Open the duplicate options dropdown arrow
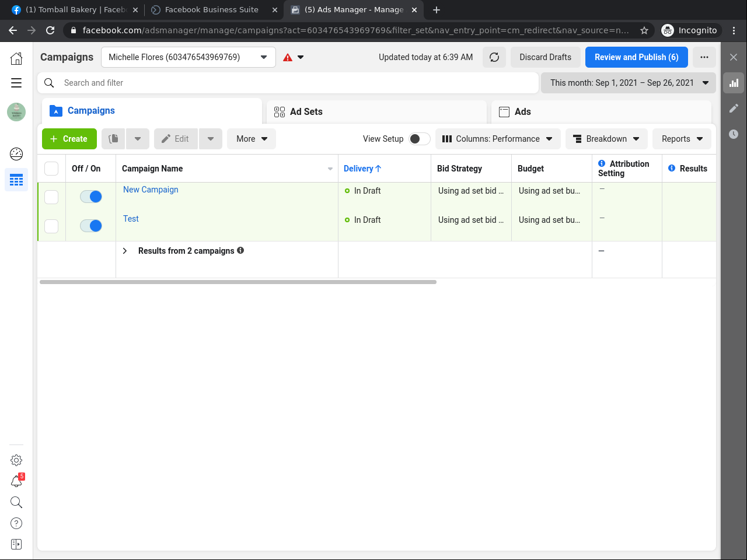This screenshot has height=560, width=747. (x=138, y=139)
